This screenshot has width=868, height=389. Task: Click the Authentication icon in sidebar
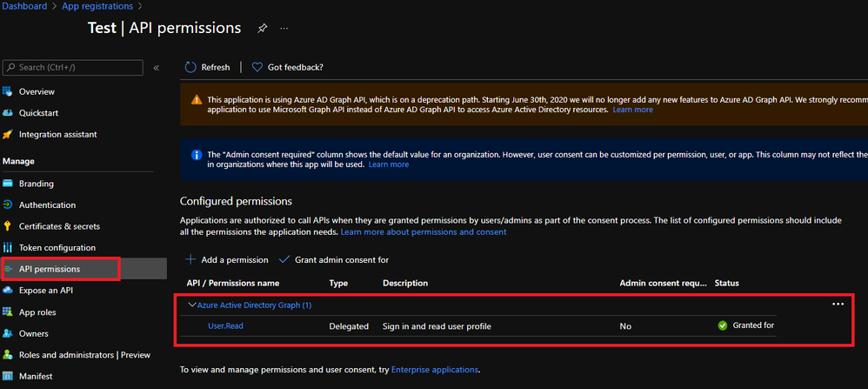(x=8, y=205)
